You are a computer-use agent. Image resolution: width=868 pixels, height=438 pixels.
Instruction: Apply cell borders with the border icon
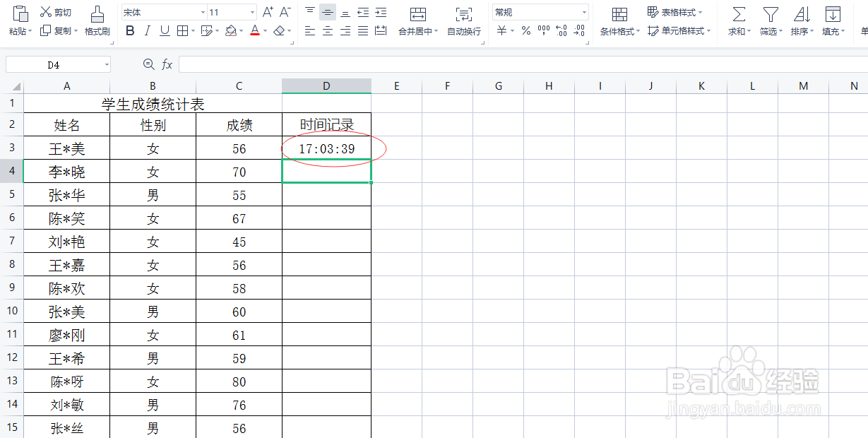(x=182, y=30)
